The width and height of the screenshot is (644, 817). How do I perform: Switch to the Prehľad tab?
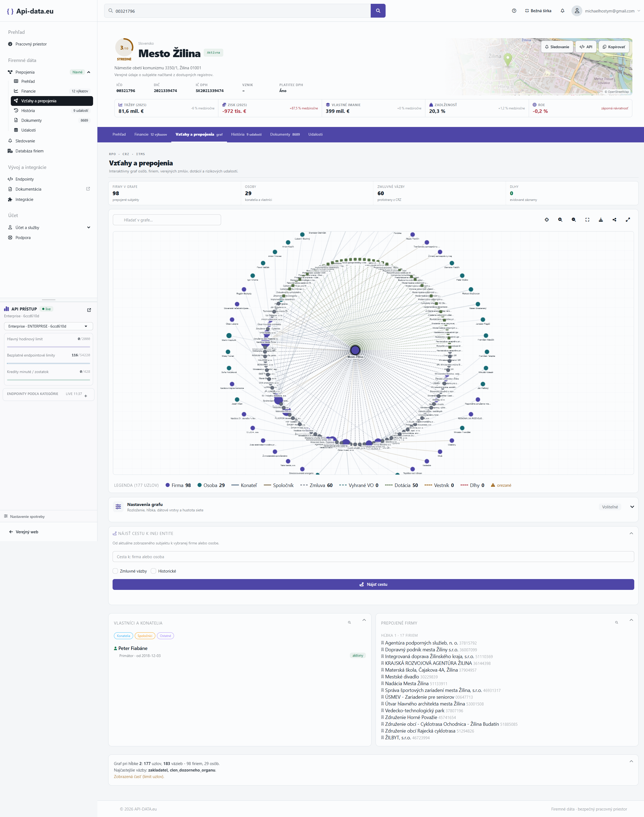[119, 134]
